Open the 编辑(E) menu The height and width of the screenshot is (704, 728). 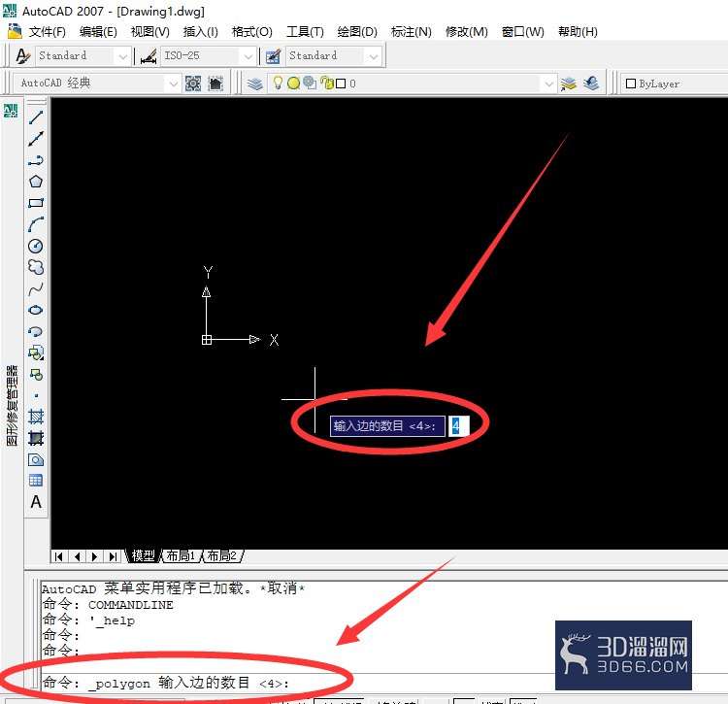click(x=98, y=32)
